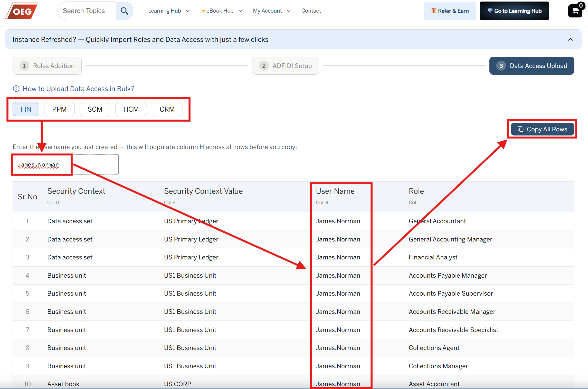
Task: Click Go to Learning Hub button
Action: (x=514, y=11)
